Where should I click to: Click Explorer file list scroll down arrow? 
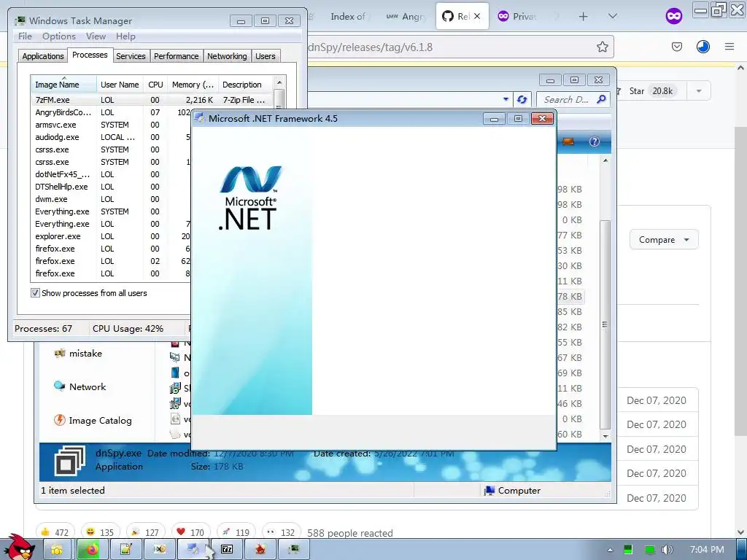[605, 436]
